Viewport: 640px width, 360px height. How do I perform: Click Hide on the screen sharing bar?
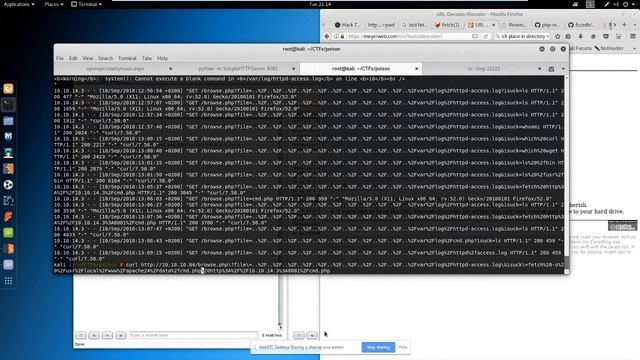pyautogui.click(x=403, y=347)
